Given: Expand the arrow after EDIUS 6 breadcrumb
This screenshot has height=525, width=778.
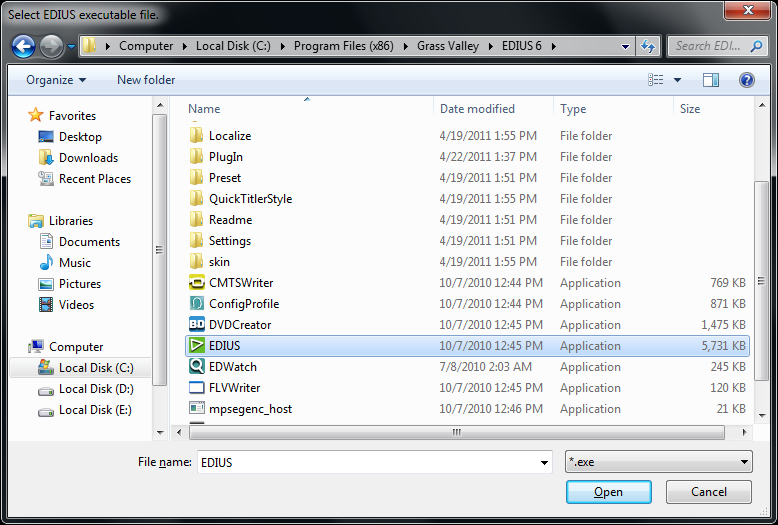Looking at the screenshot, I should coord(554,47).
